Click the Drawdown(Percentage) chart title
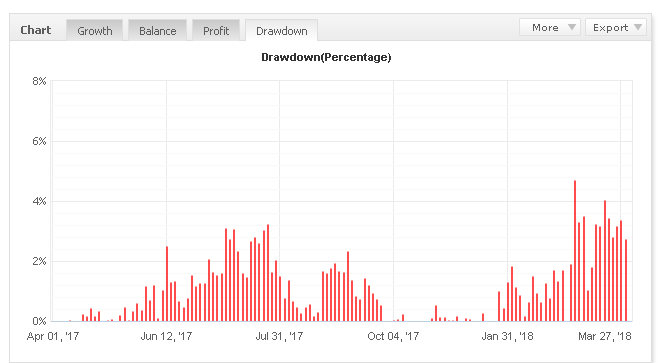658x363 pixels. pos(326,57)
